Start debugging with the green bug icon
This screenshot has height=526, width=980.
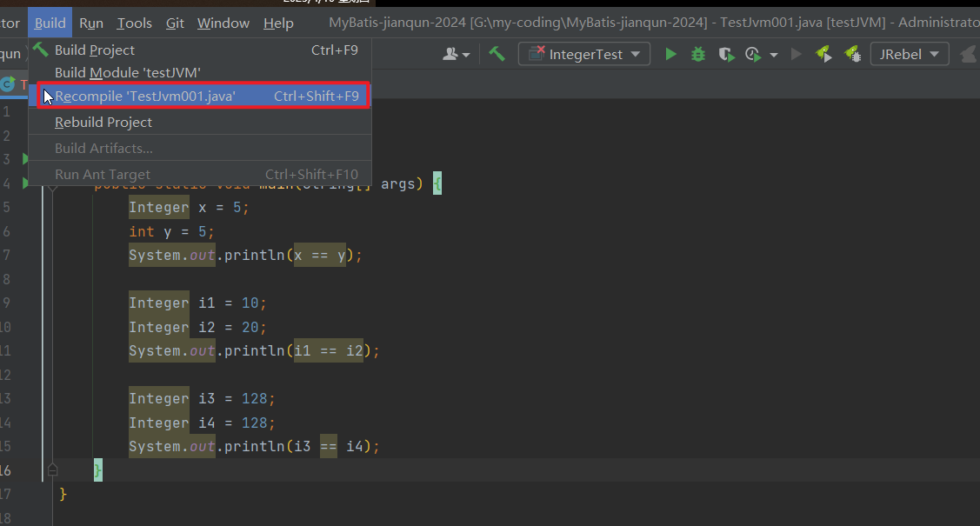click(x=698, y=55)
